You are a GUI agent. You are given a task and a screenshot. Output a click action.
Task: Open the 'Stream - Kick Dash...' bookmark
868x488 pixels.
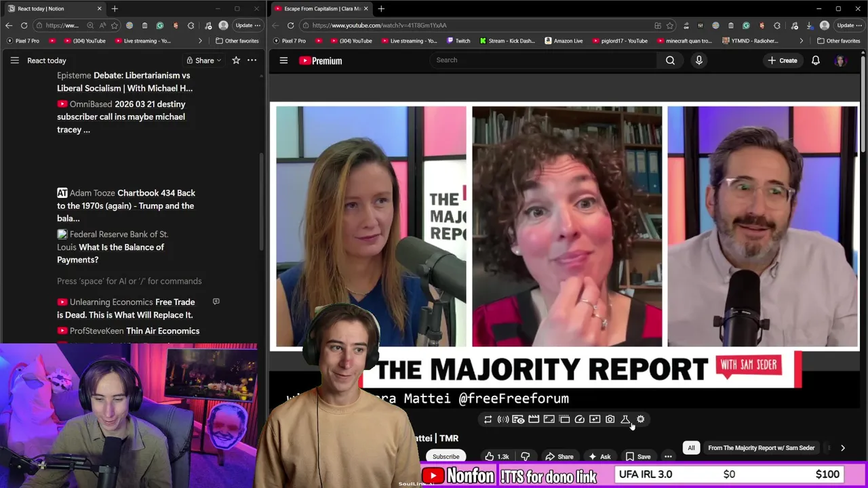coord(507,41)
